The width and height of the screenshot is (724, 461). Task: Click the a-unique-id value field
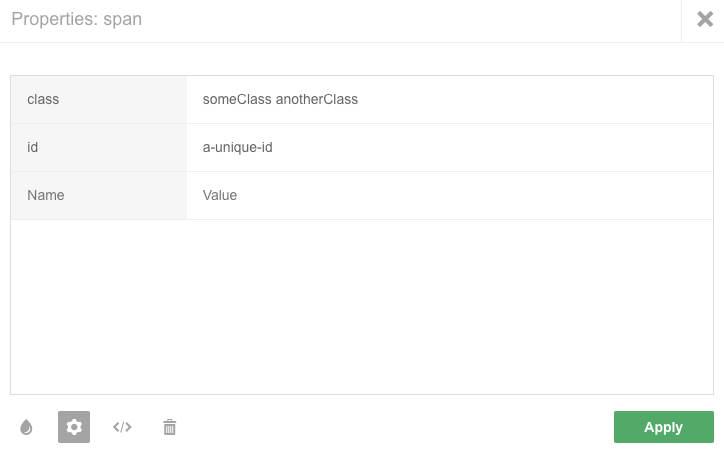238,148
